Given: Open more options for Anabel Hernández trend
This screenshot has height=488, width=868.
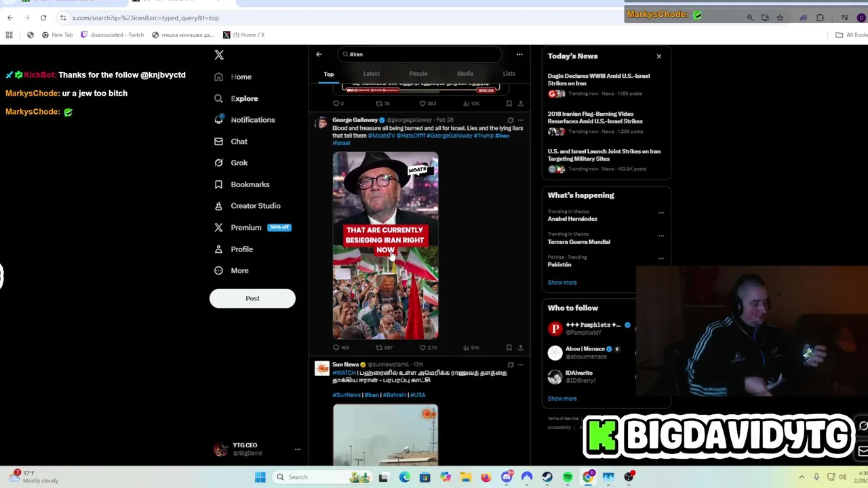Looking at the screenshot, I should pyautogui.click(x=661, y=212).
